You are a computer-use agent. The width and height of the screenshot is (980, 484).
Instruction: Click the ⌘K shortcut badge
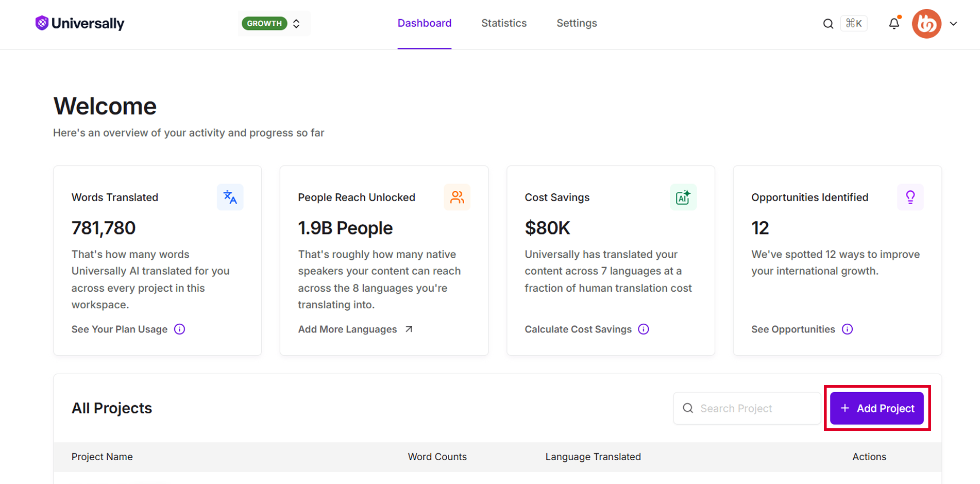(854, 23)
